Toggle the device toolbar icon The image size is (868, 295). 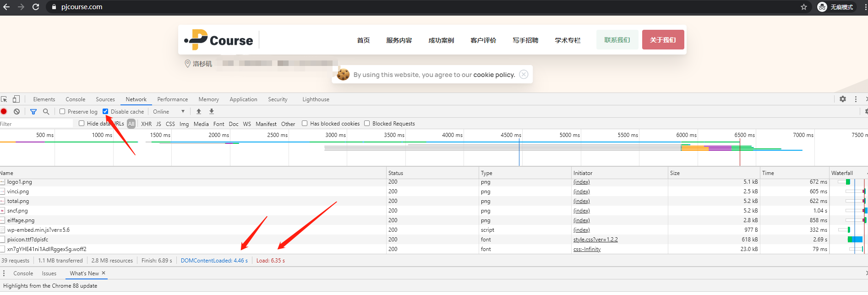click(x=16, y=99)
